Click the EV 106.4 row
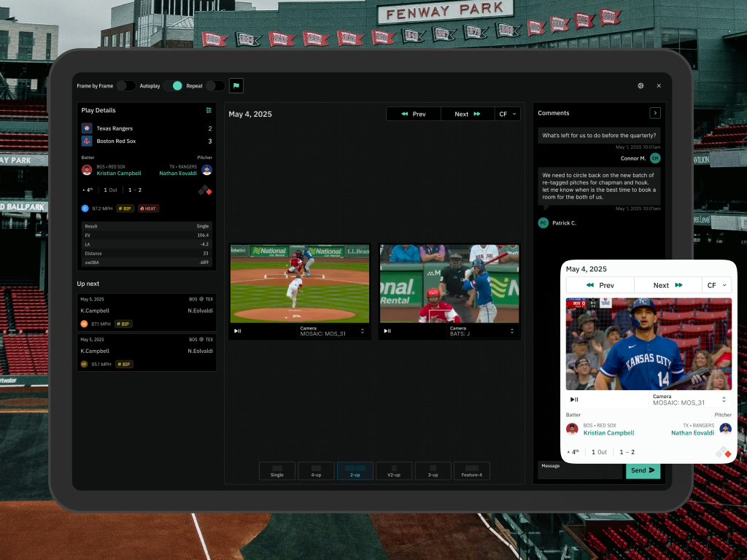The height and width of the screenshot is (560, 747). click(x=147, y=236)
